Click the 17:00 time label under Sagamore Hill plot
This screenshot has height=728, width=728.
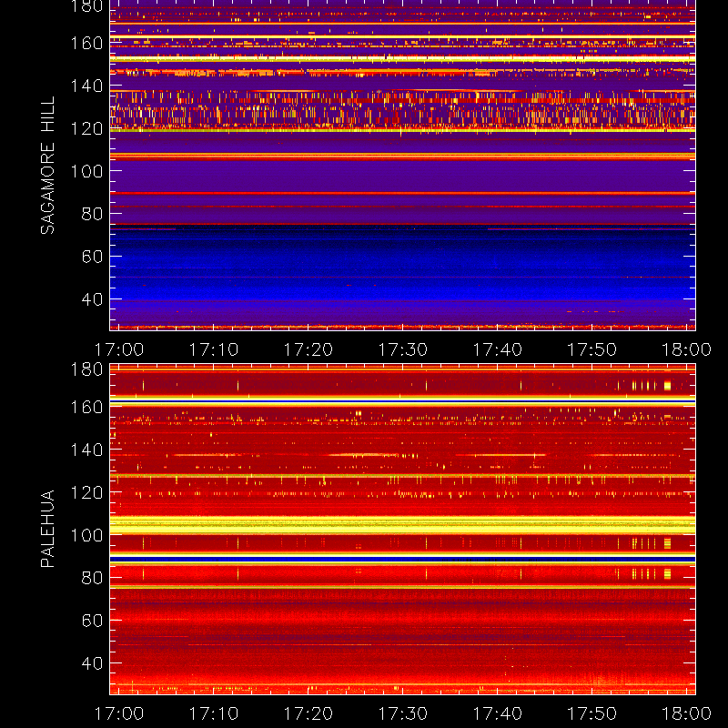coord(119,349)
